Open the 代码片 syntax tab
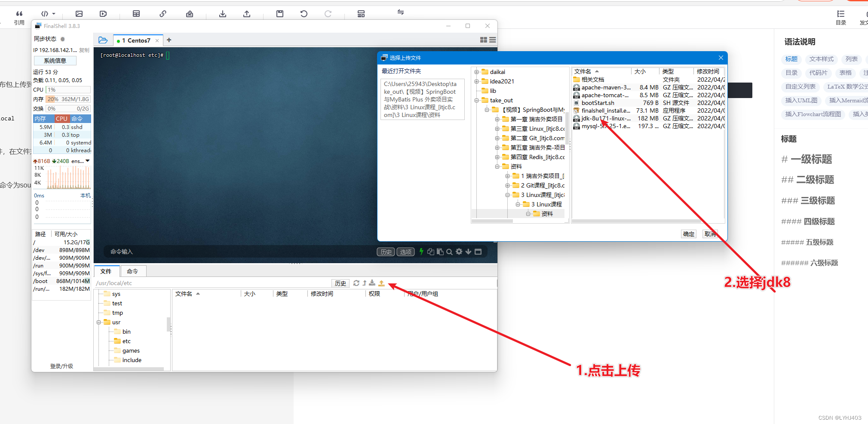868x424 pixels. (818, 73)
